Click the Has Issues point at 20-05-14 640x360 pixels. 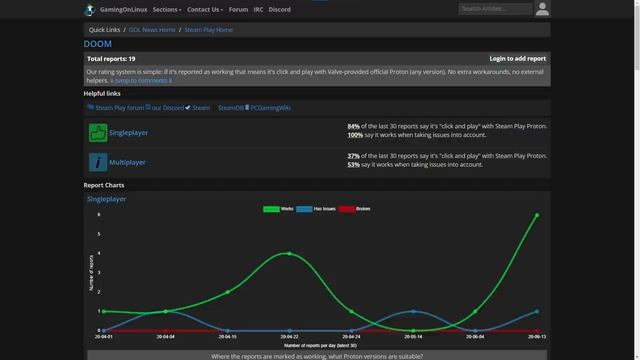(413, 311)
